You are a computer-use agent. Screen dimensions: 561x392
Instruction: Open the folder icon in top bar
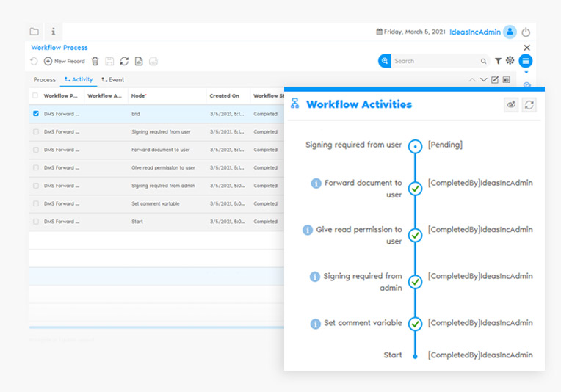35,32
